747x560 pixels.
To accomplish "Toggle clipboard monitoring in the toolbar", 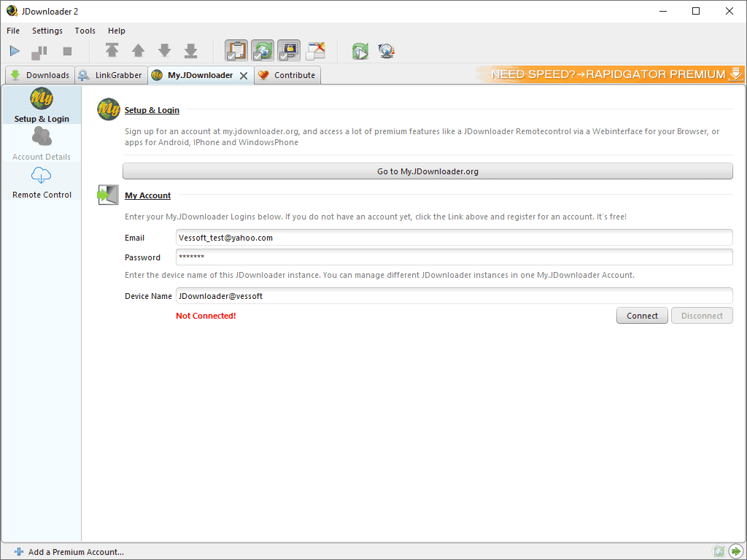I will [x=236, y=50].
